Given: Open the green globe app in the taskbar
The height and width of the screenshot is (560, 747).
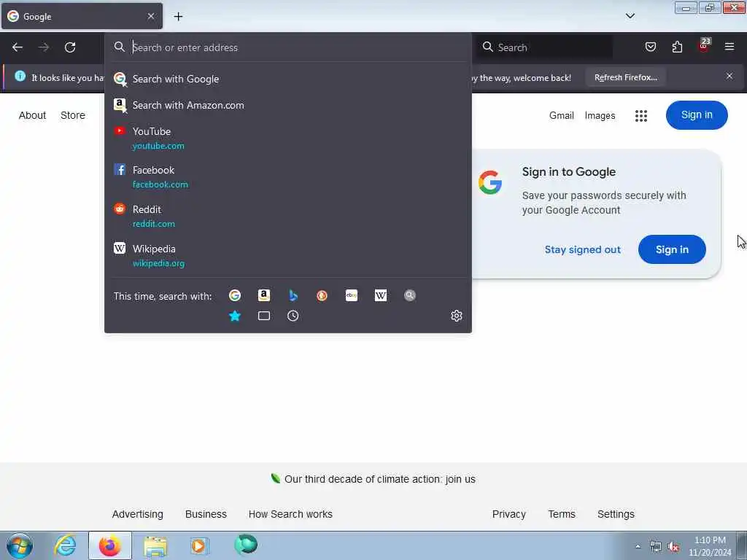Looking at the screenshot, I should pos(246,545).
